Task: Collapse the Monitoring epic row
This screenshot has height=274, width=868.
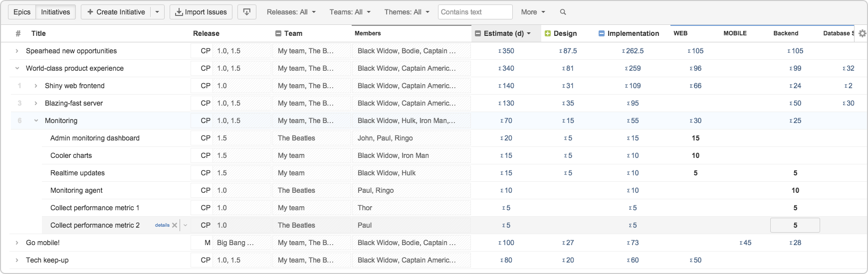Action: 36,121
